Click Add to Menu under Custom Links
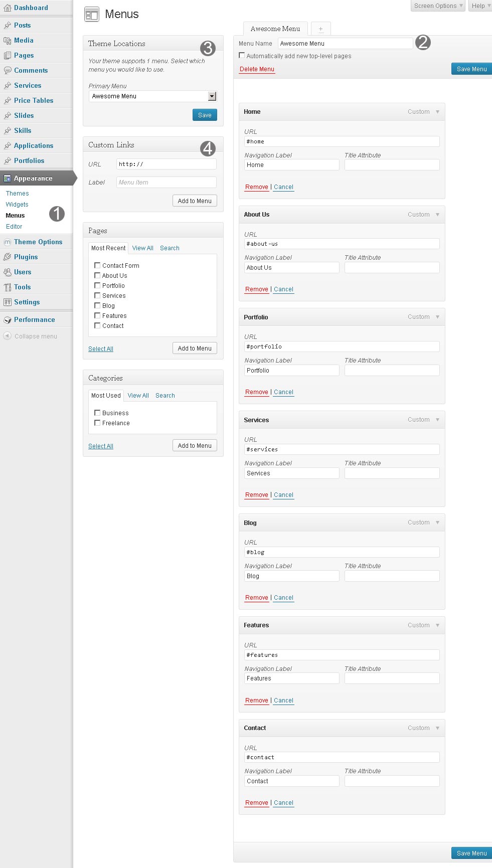The width and height of the screenshot is (492, 868). coord(195,201)
